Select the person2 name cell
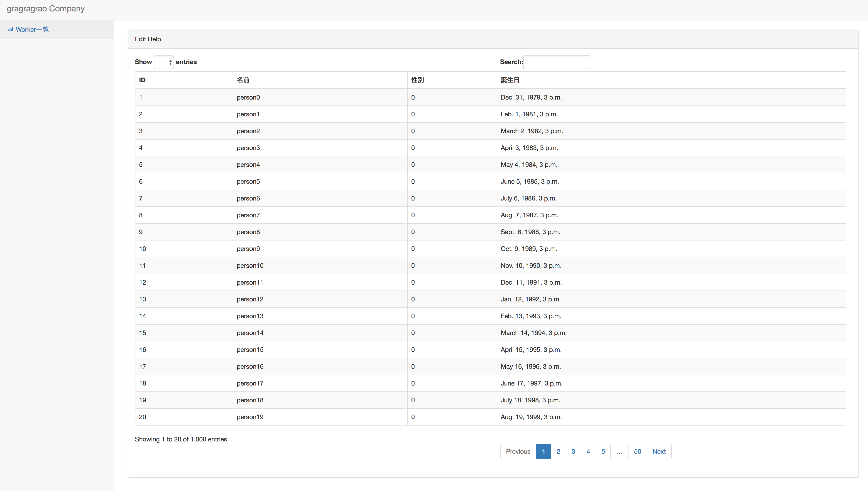868x491 pixels. click(x=320, y=131)
